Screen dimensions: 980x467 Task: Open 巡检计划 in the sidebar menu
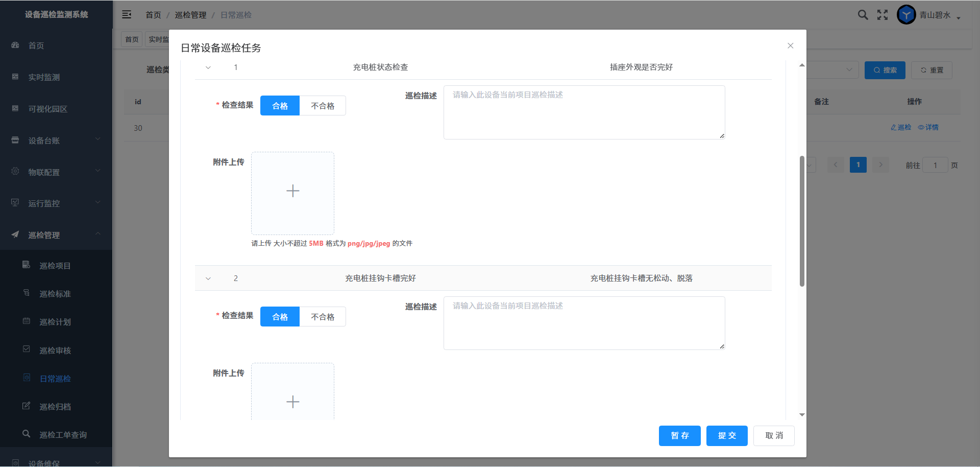tap(55, 322)
